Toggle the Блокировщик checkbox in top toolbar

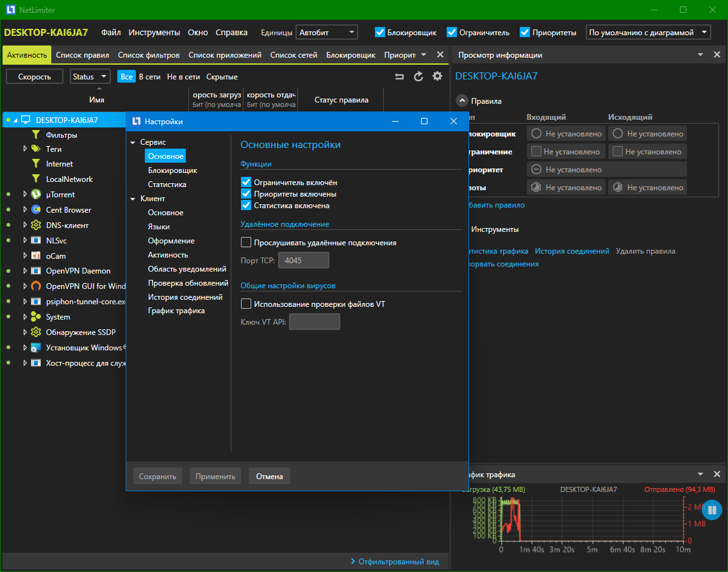click(x=380, y=32)
